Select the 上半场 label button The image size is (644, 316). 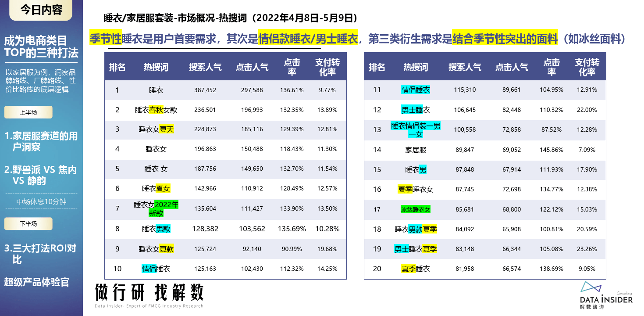[28, 112]
